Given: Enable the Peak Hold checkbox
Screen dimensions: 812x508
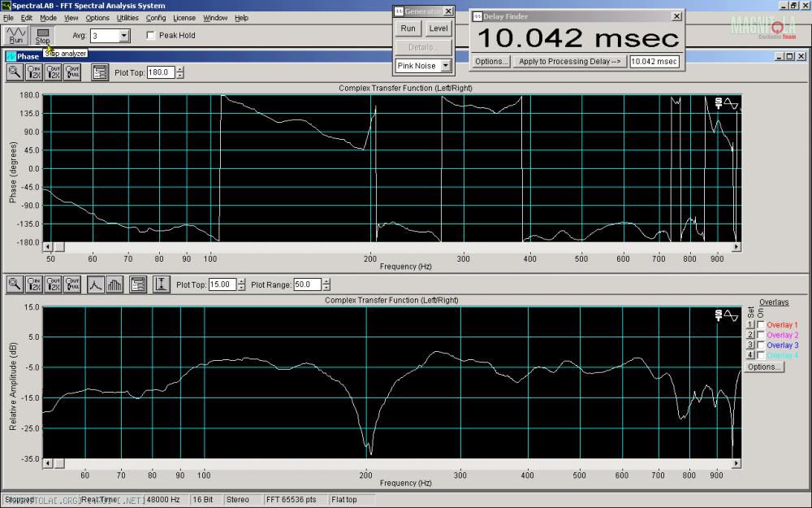Looking at the screenshot, I should (151, 35).
